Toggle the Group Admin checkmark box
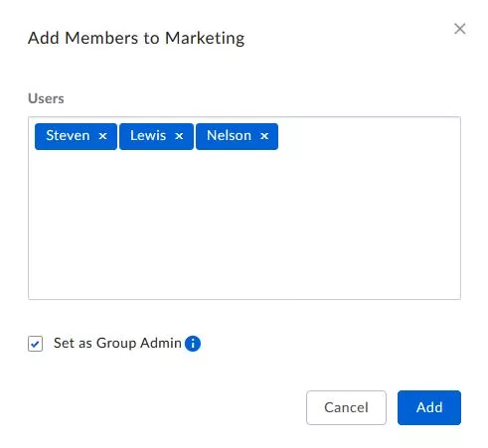 [35, 344]
